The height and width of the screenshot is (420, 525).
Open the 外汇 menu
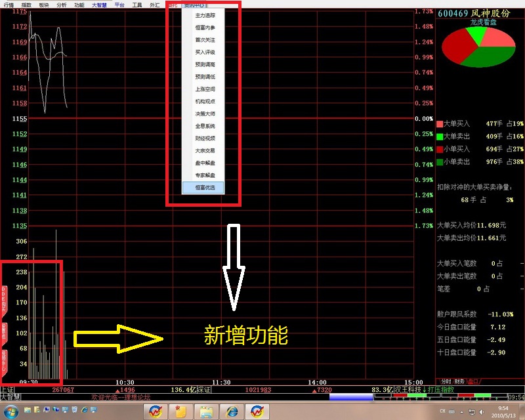(154, 5)
